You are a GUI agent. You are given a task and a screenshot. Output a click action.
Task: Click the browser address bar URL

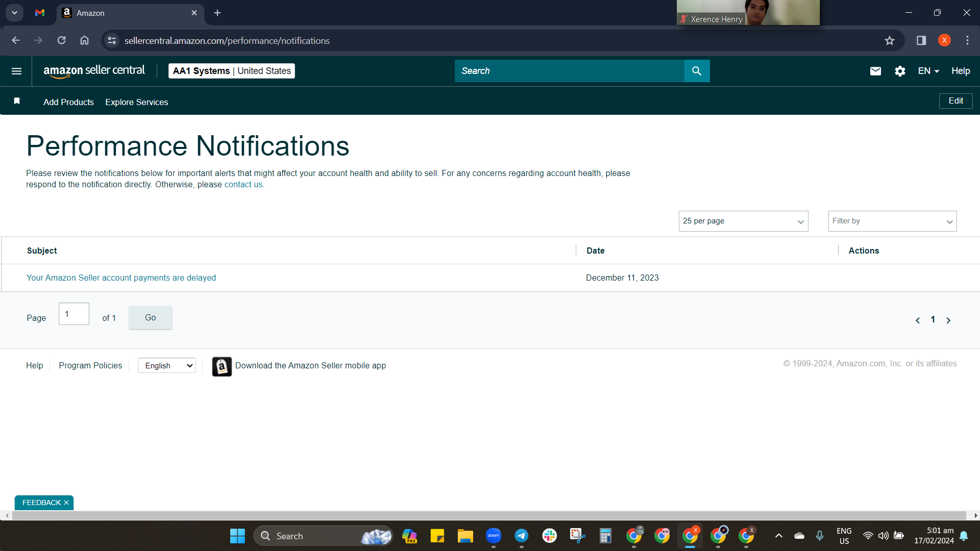click(227, 40)
